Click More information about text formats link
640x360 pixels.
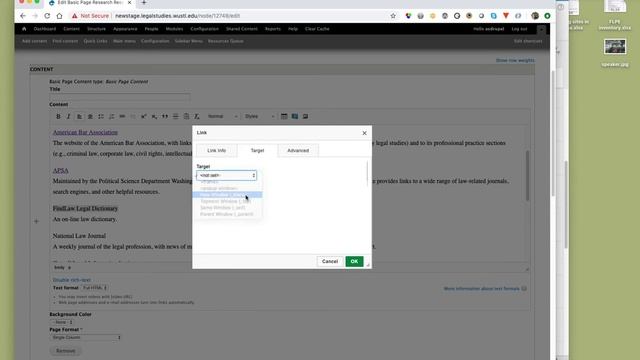tap(482, 289)
